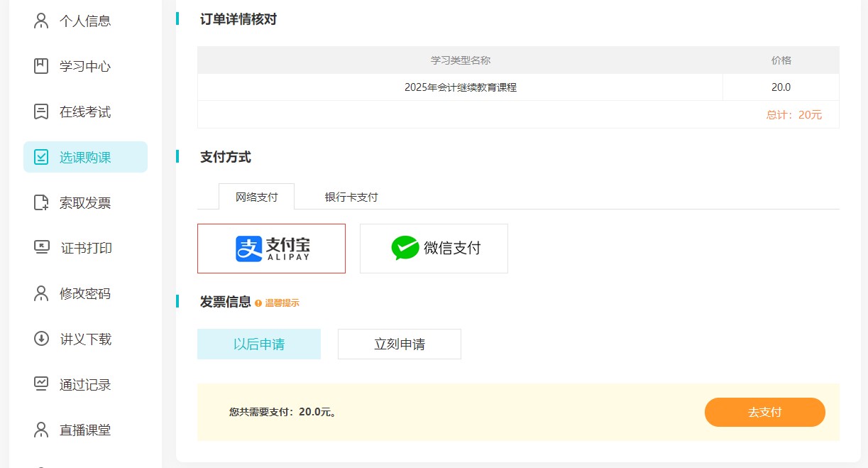The image size is (868, 468).
Task: Select the 2025年会计继续教育课程 order row
Action: tap(460, 87)
